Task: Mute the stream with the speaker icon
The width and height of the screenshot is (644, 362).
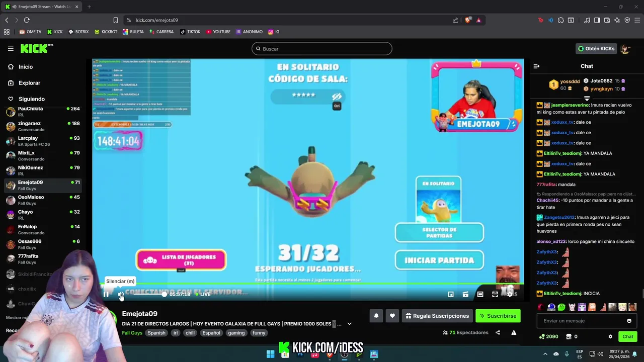Action: (121, 294)
